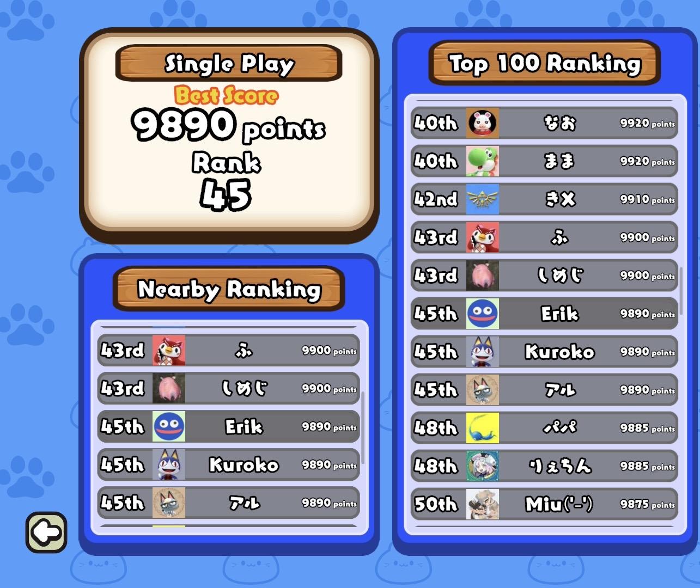Select まま 9920 points ranking row

tap(544, 161)
